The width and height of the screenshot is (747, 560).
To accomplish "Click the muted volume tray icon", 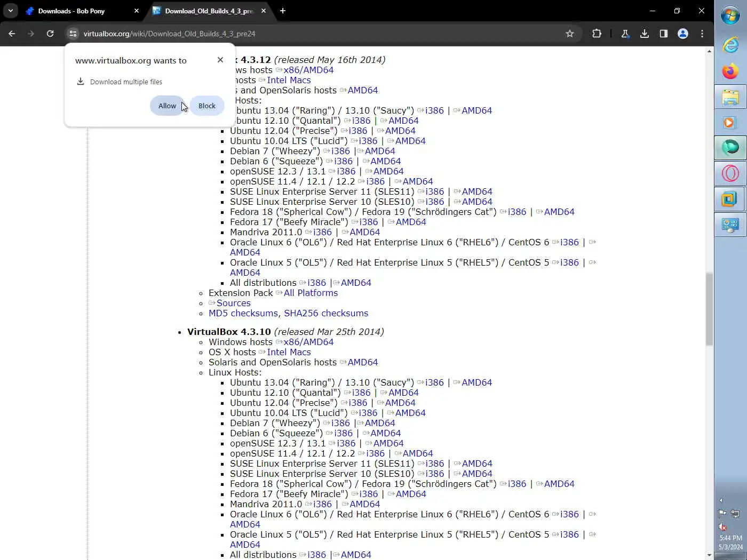I will (722, 527).
